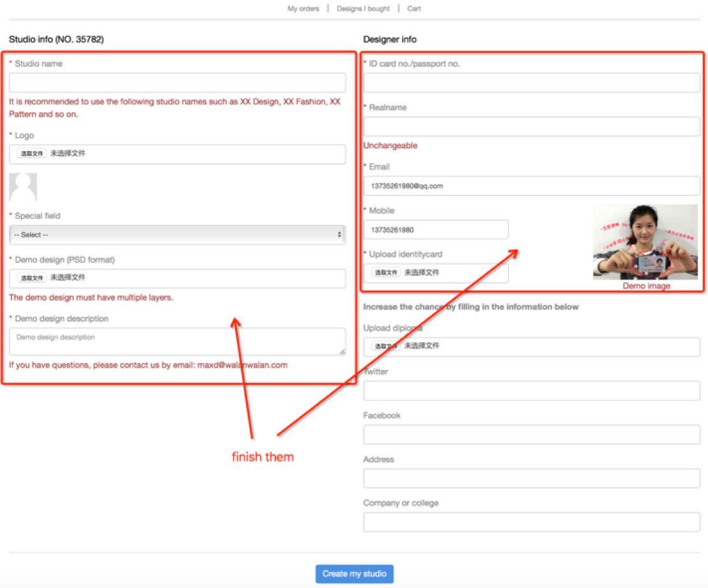708x588 pixels.
Task: Click the Email field with qq.com address
Action: point(531,186)
